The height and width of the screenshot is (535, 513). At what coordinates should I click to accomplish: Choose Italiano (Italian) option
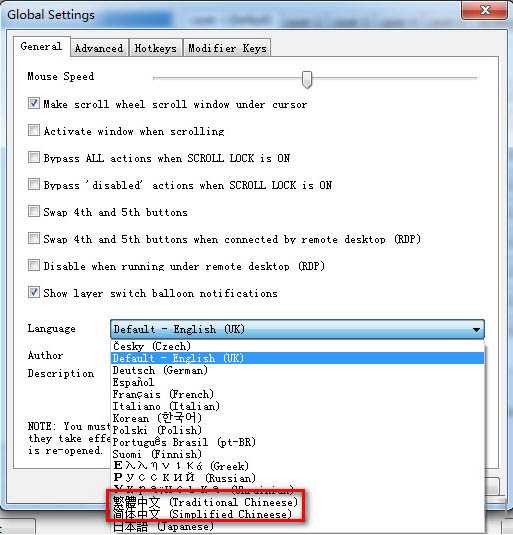pos(297,406)
